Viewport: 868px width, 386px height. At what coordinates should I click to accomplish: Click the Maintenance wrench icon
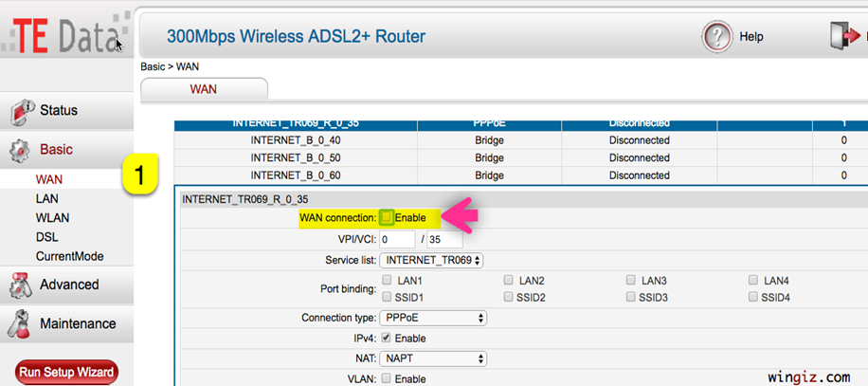[x=21, y=324]
